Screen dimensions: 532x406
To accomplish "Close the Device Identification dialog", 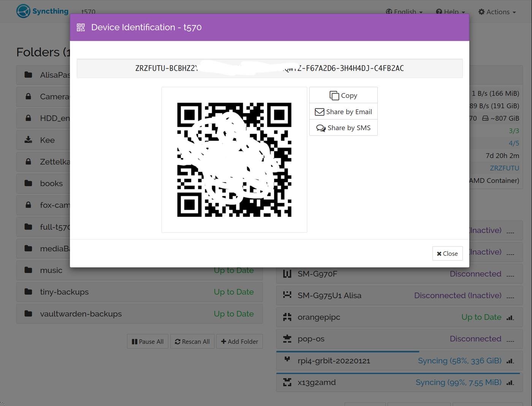I will [x=447, y=254].
